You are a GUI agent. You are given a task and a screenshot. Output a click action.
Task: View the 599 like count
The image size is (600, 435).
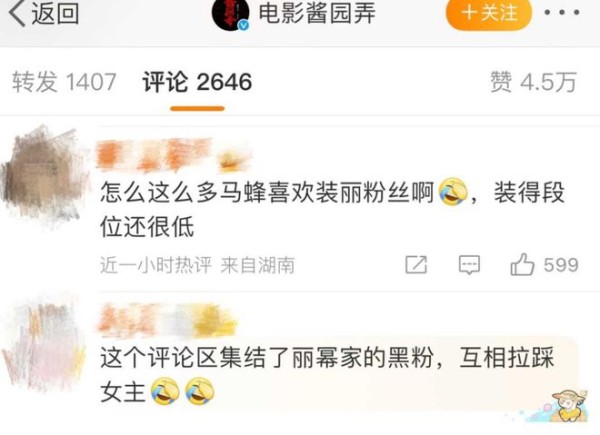coord(561,265)
